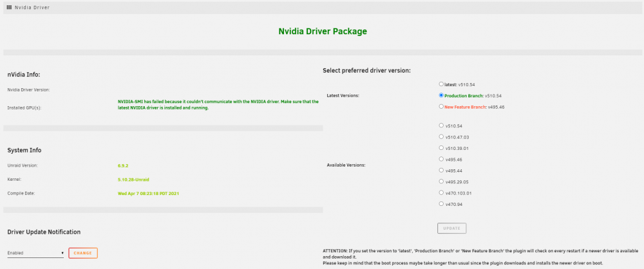The height and width of the screenshot is (269, 644).
Task: Click the 'Nvidia Driver' title bar label
Action: point(32,7)
